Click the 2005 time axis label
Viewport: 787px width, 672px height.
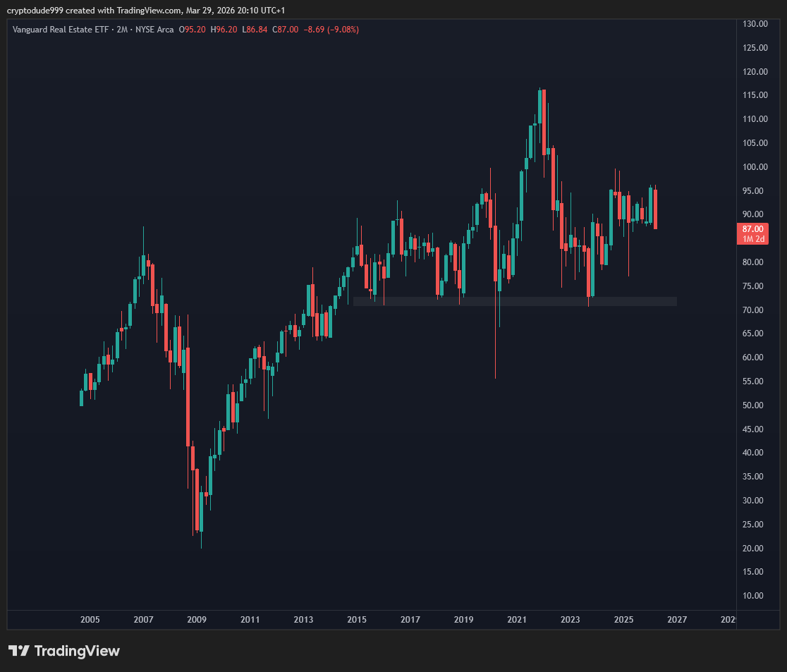[90, 619]
